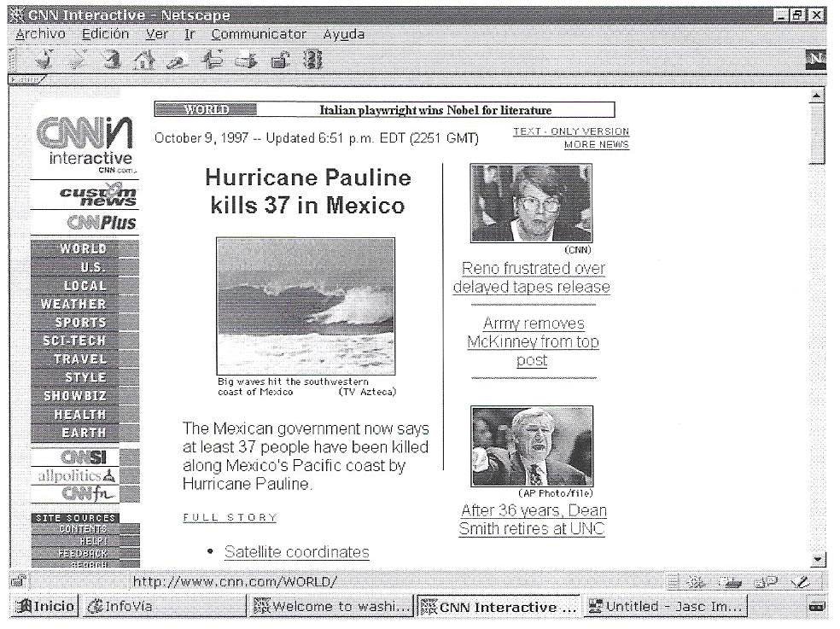Click the hurricane waves photo

pos(306,306)
